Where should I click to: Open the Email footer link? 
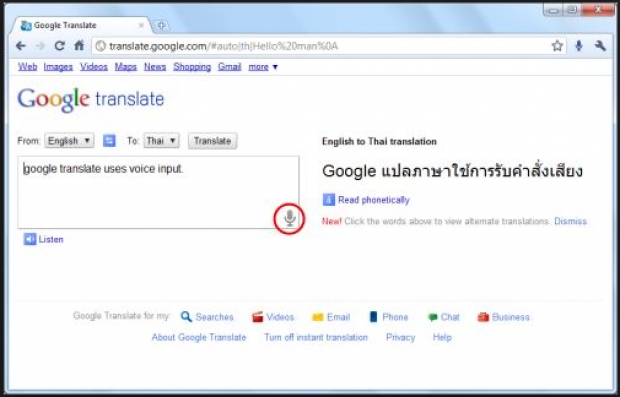coord(338,317)
